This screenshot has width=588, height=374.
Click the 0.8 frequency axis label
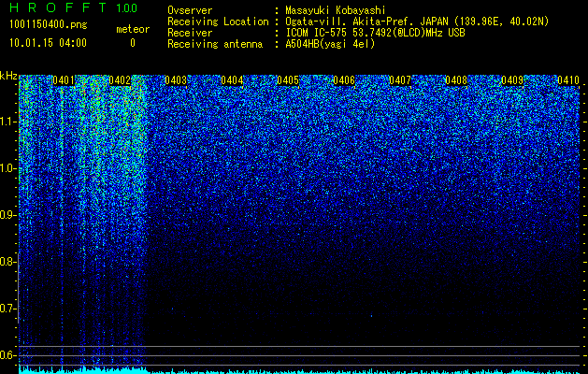pyautogui.click(x=8, y=262)
